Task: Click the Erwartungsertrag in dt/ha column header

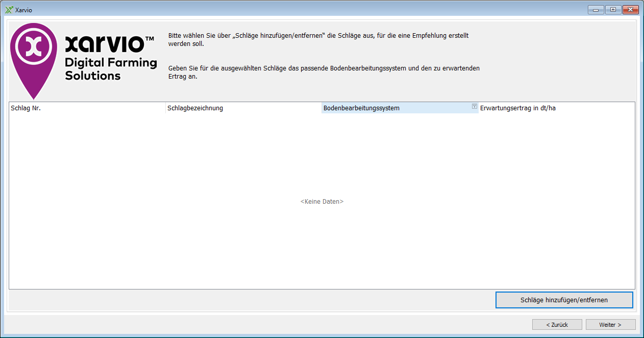Action: click(x=555, y=108)
